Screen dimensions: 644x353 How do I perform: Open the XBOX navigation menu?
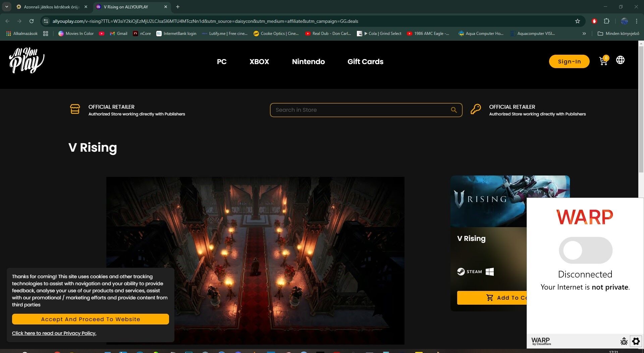(x=259, y=62)
